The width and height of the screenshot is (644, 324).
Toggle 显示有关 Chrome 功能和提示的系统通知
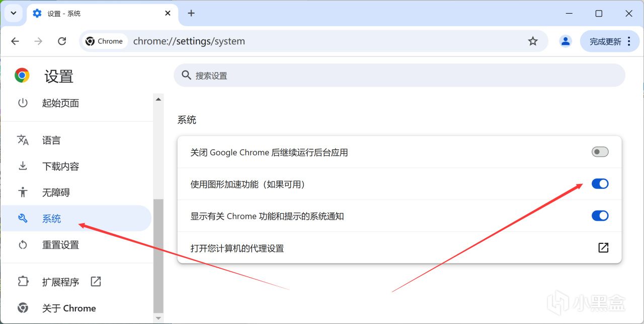point(600,216)
